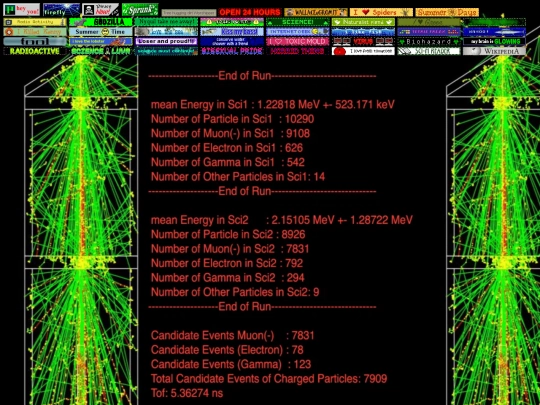Select the 'Summer Days' badge
The image size is (540, 405).
click(x=447, y=12)
